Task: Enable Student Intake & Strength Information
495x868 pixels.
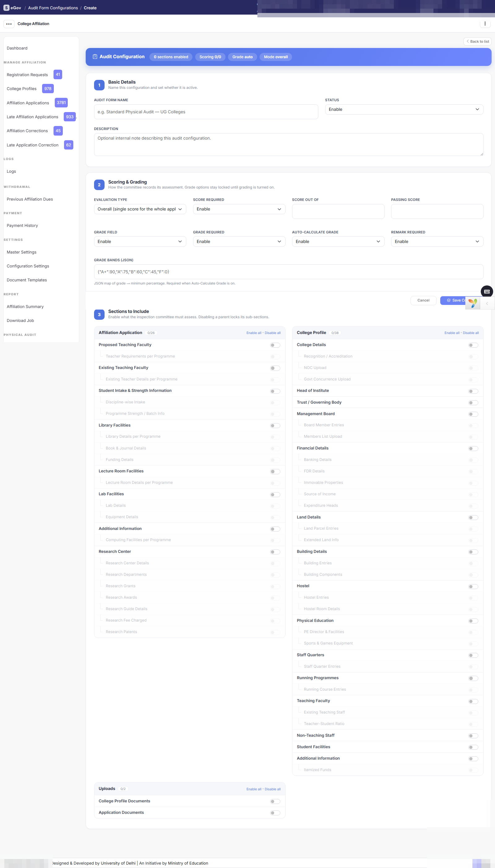Action: tap(275, 391)
